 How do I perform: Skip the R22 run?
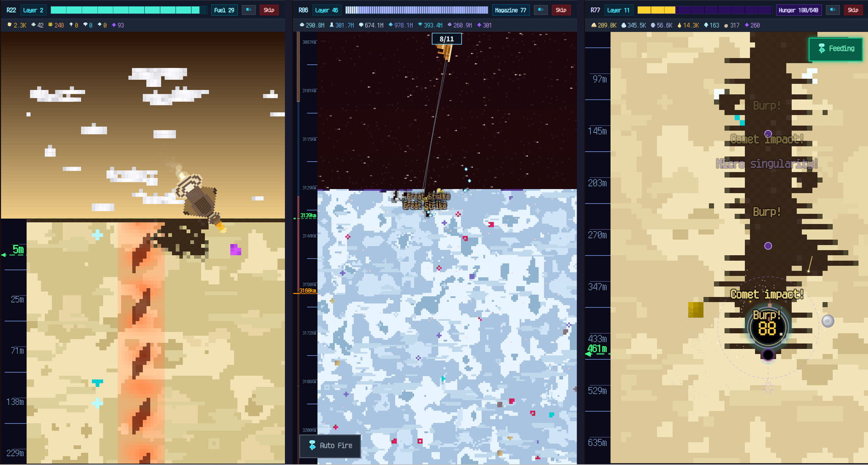click(x=269, y=10)
